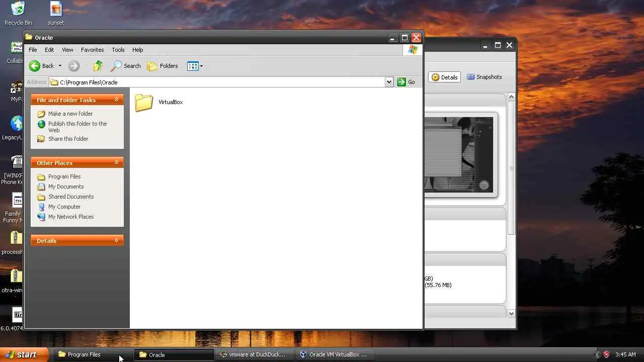Collapse the Other Places panel
Image resolution: width=644 pixels, height=362 pixels.
(x=116, y=162)
